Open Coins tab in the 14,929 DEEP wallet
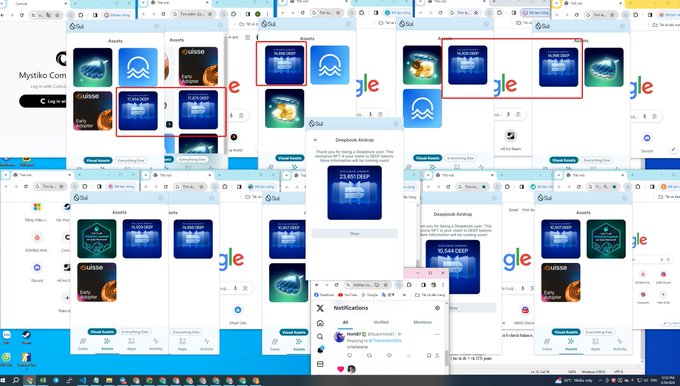 [83, 344]
